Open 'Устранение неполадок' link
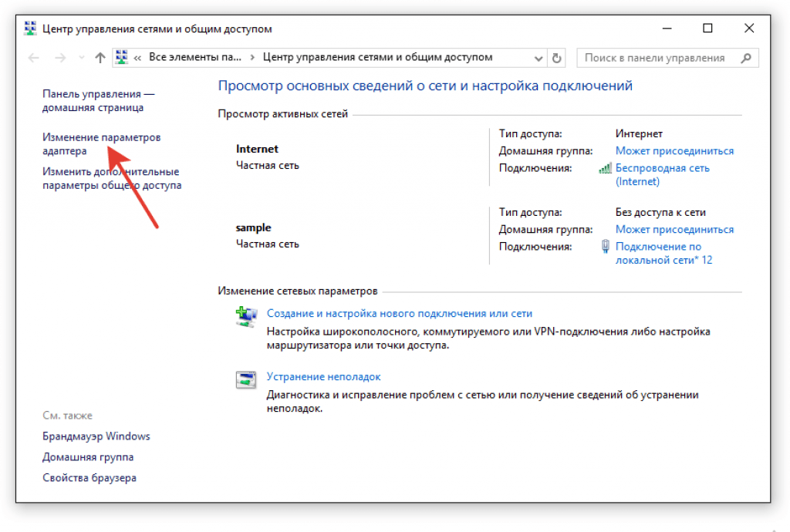This screenshot has width=790, height=532. pos(323,376)
